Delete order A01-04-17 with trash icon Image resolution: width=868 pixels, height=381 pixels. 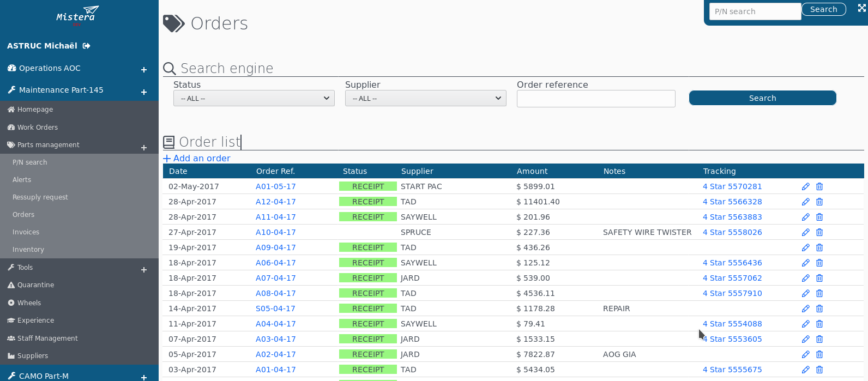(819, 370)
